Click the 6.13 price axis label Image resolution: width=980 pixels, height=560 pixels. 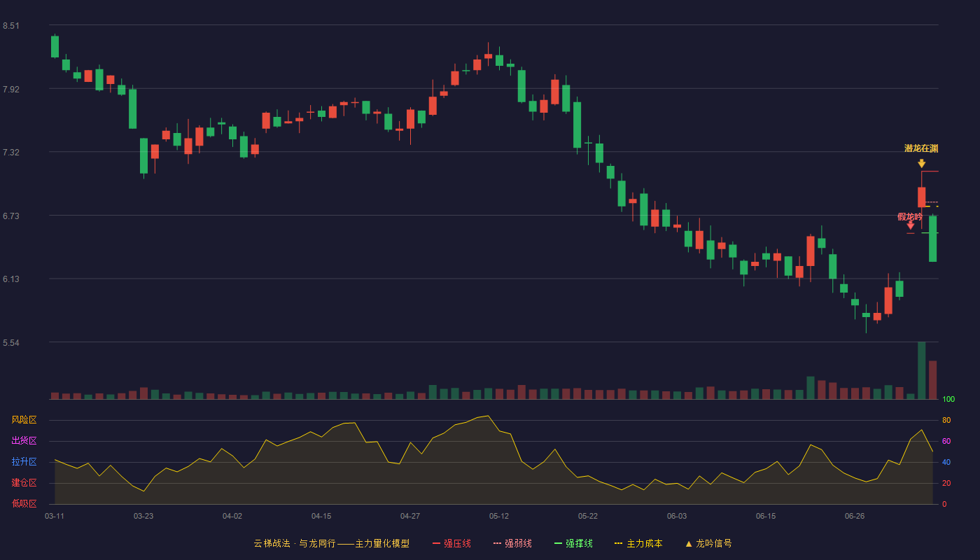pos(11,279)
